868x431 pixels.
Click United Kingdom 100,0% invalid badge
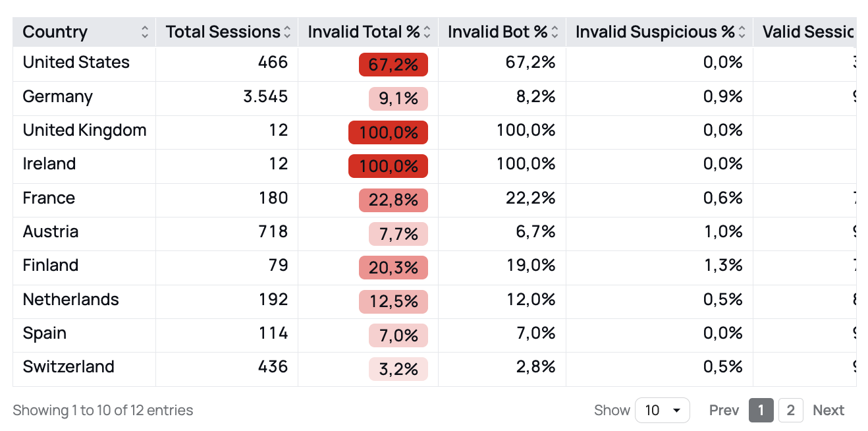[x=388, y=132]
